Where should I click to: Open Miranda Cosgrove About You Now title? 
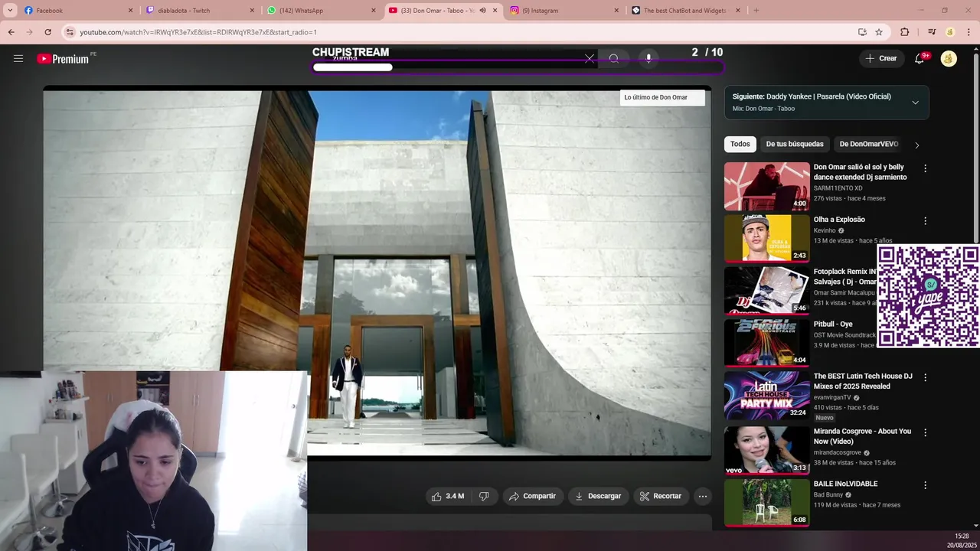click(x=862, y=436)
